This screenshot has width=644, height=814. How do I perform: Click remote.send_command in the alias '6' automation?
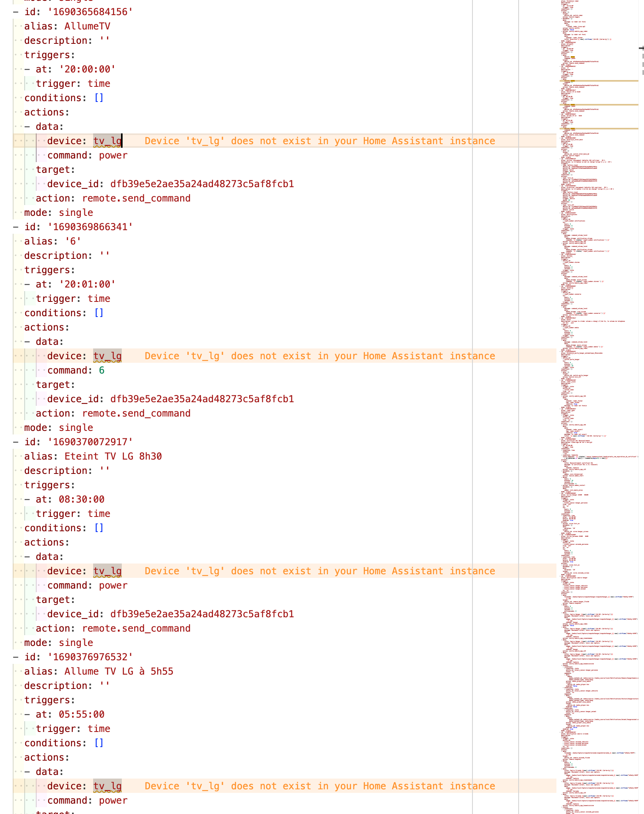pos(136,413)
